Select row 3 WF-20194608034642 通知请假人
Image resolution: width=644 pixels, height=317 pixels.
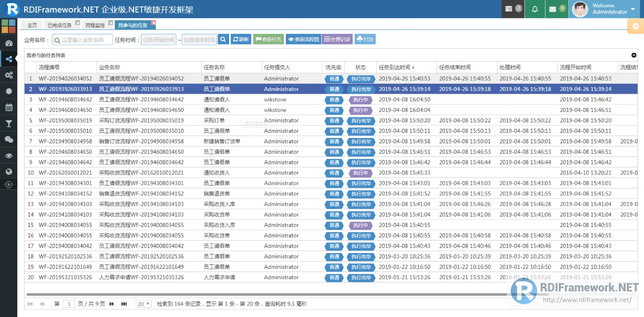click(x=331, y=100)
